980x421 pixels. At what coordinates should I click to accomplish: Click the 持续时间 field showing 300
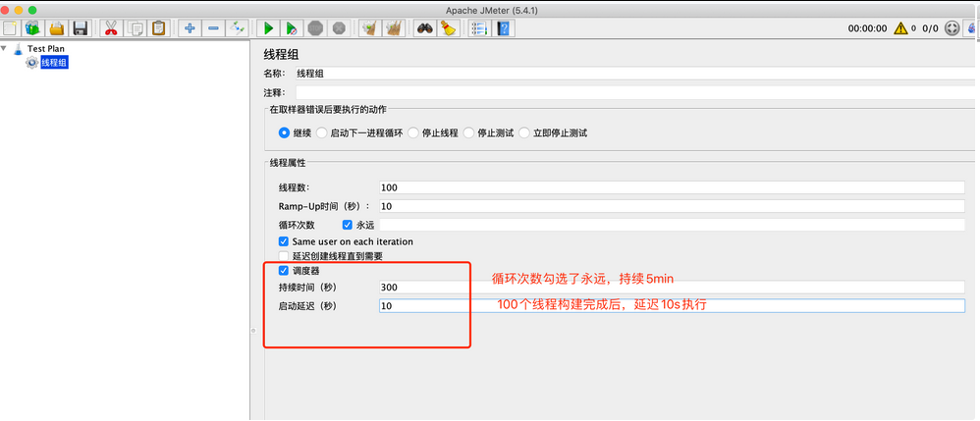tap(672, 288)
